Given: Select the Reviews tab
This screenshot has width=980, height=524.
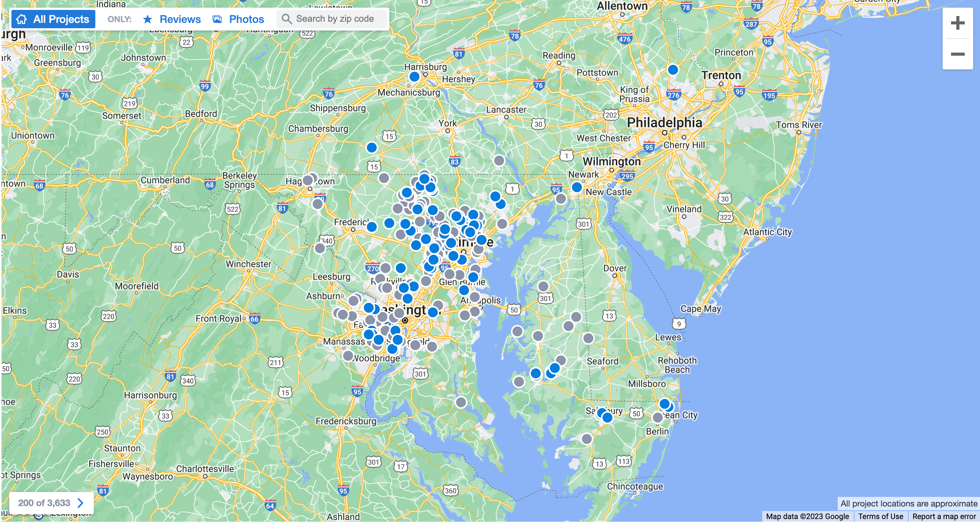Looking at the screenshot, I should pos(172,19).
